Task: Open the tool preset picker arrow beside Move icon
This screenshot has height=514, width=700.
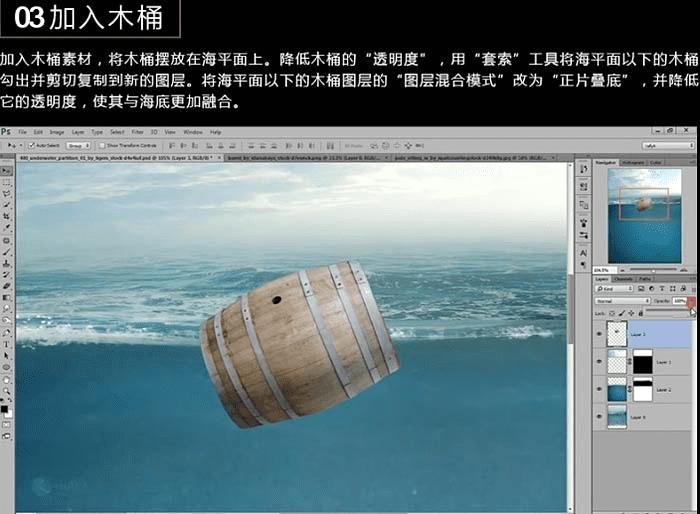Action: tap(21, 146)
